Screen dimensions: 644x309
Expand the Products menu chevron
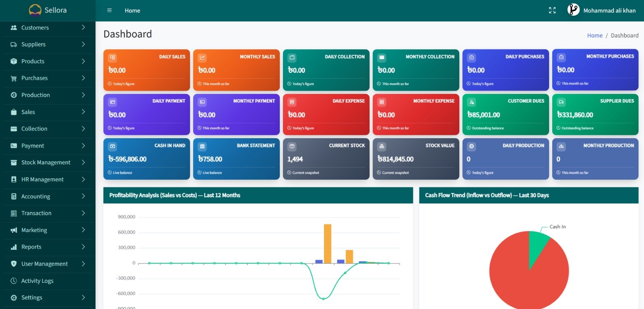[83, 61]
